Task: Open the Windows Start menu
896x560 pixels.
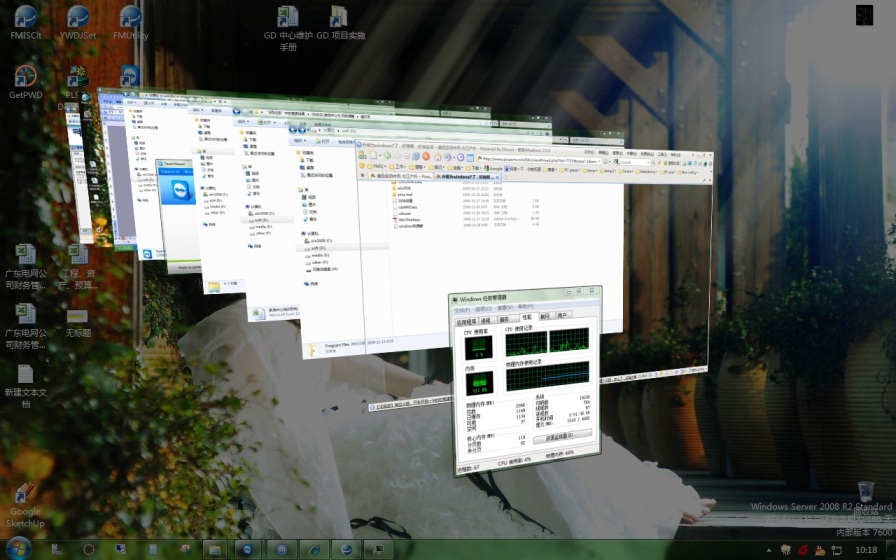Action: click(19, 549)
